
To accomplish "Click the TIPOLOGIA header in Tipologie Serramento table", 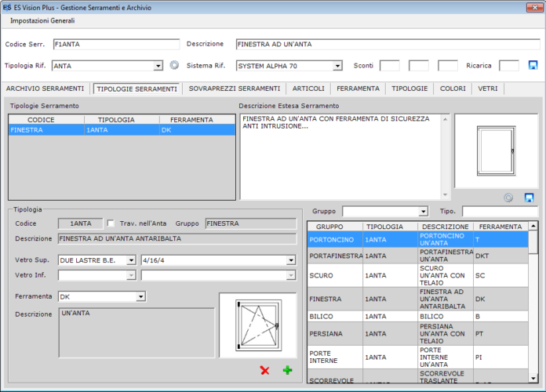I will coord(116,120).
